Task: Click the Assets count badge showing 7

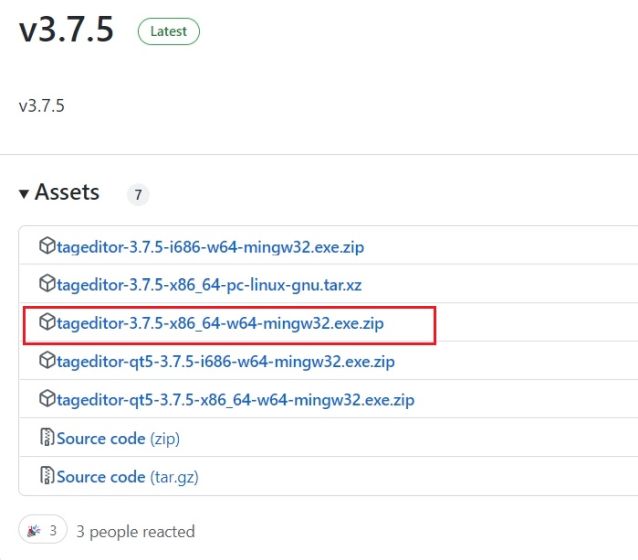Action: click(138, 195)
